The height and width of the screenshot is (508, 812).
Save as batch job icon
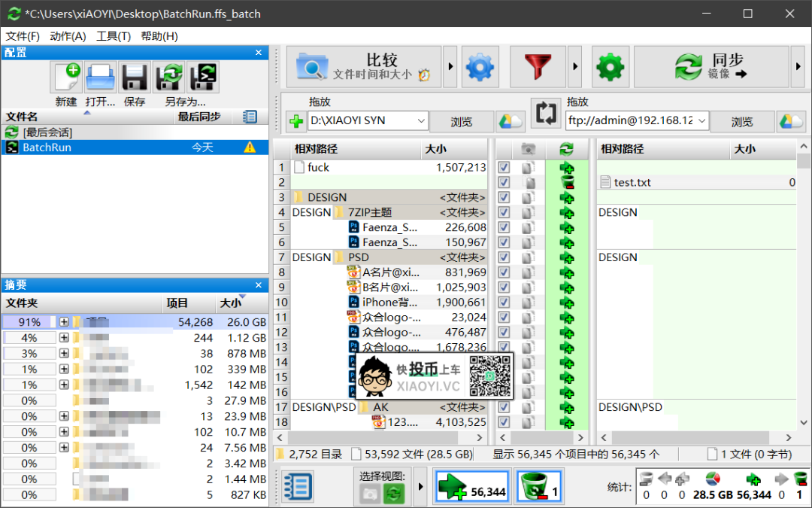coord(203,77)
